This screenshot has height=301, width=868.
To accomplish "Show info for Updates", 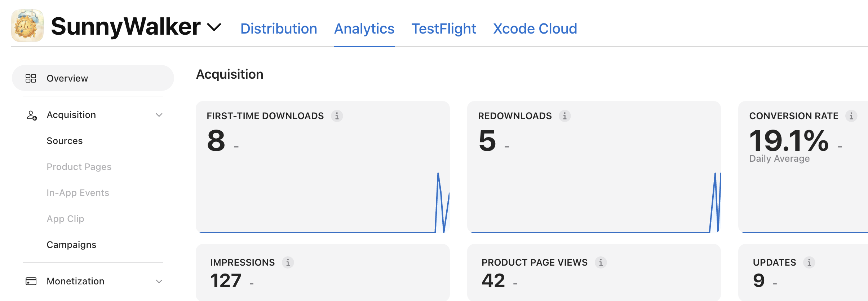I will pos(809,262).
